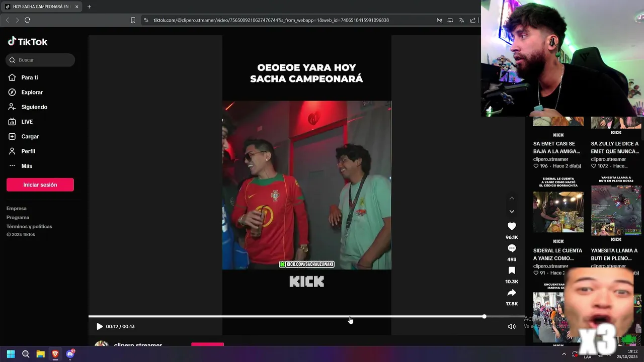Image resolution: width=644 pixels, height=362 pixels.
Task: Click the Brave browser taskbar icon
Action: (x=55, y=354)
